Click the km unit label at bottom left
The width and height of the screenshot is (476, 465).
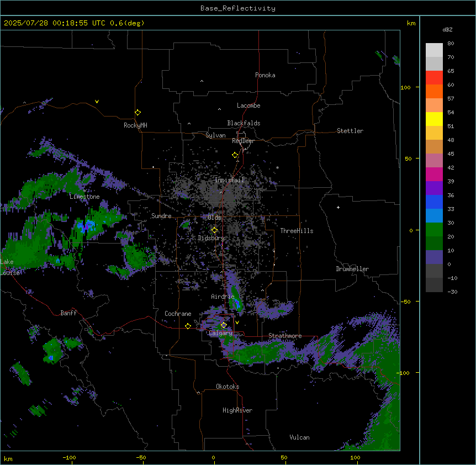click(8, 458)
